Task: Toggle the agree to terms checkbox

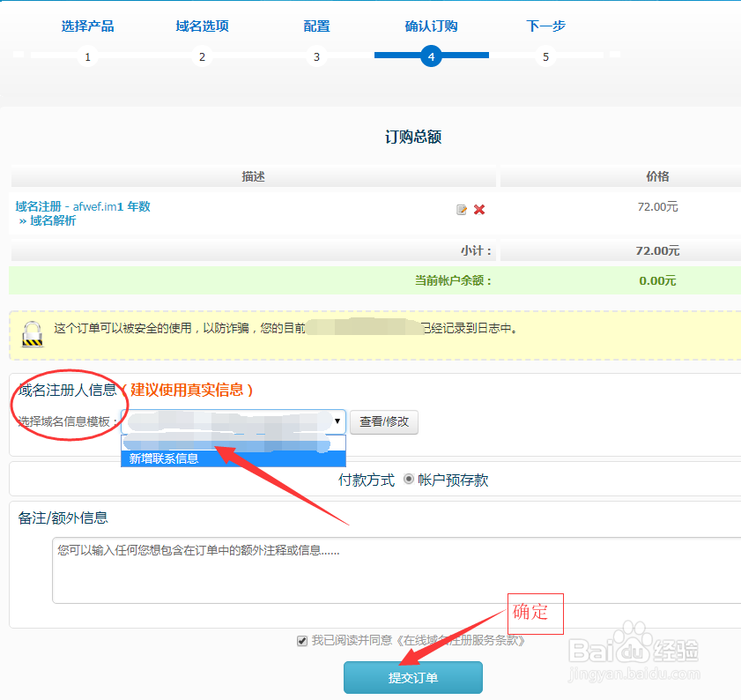Action: tap(302, 641)
